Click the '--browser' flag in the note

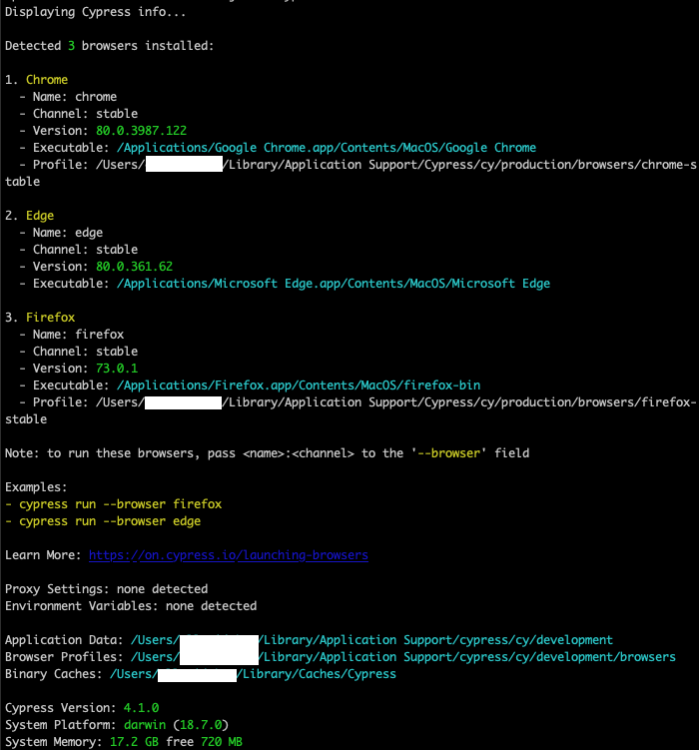tap(448, 453)
